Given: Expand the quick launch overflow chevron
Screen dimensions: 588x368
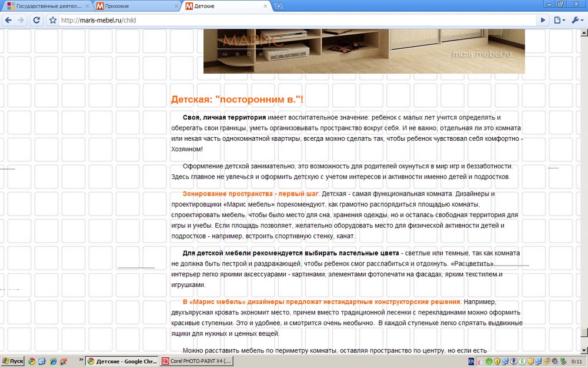Looking at the screenshot, I should (81, 360).
